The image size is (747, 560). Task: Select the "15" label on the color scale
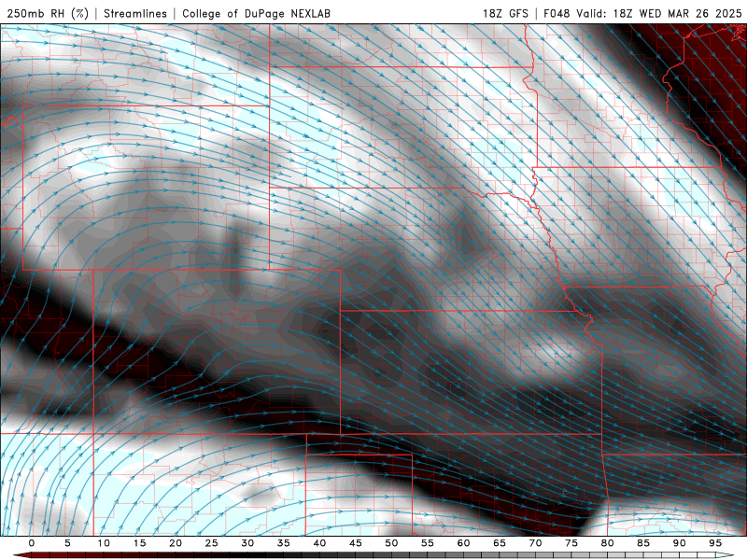pyautogui.click(x=139, y=543)
